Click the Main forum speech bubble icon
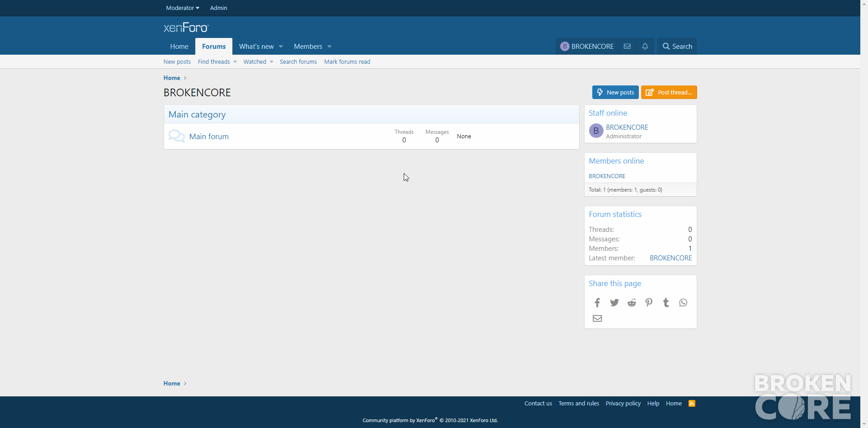The height and width of the screenshot is (428, 868). pos(176,136)
